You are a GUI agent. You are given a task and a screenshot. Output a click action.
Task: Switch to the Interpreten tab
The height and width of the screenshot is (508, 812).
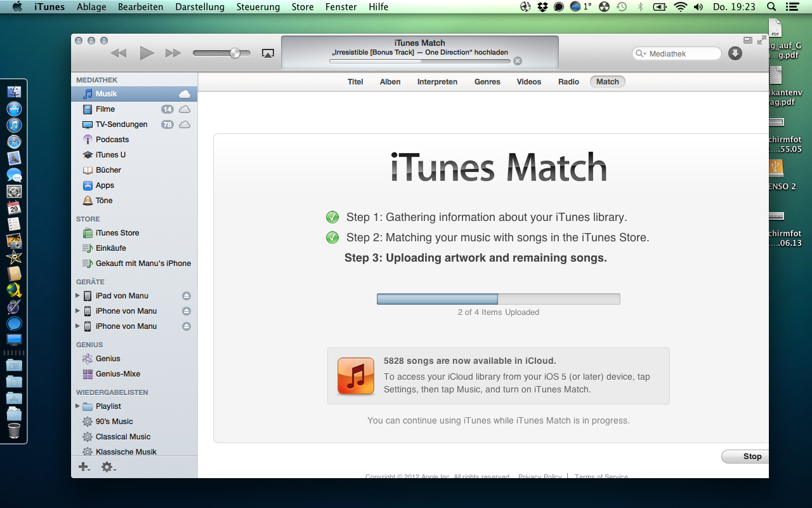[x=437, y=82]
